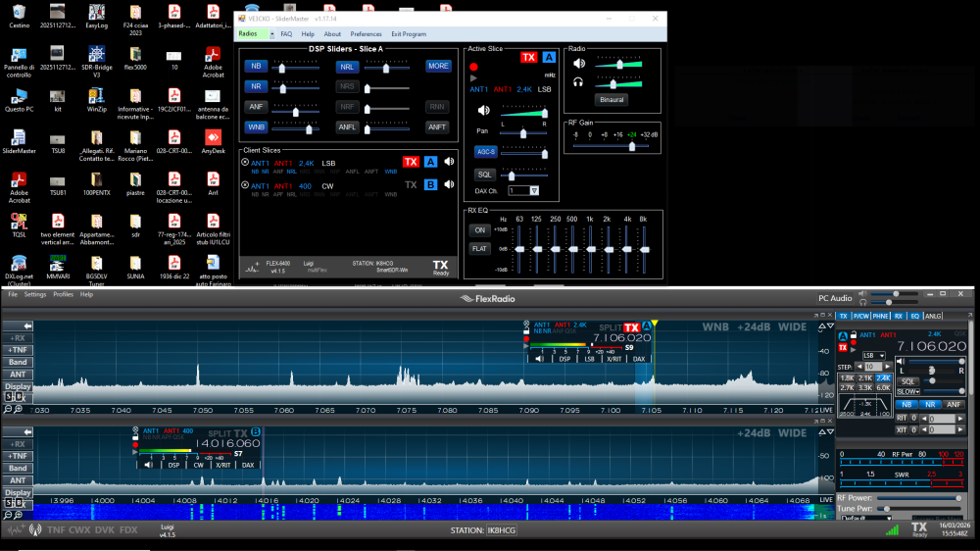Viewport: 980px width, 551px height.
Task: Click the antenna tower icon in the FlexRadio status bar
Action: 35,530
